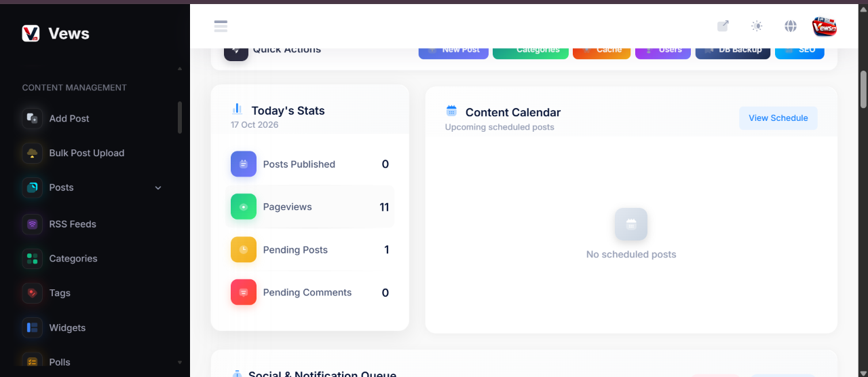868x377 pixels.
Task: Toggle the hamburger sidebar menu
Action: (x=221, y=26)
